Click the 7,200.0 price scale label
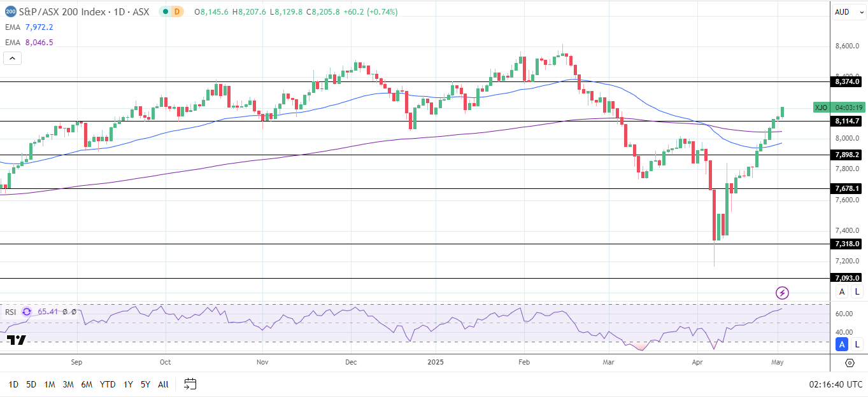Image resolution: width=868 pixels, height=397 pixels. click(x=848, y=261)
